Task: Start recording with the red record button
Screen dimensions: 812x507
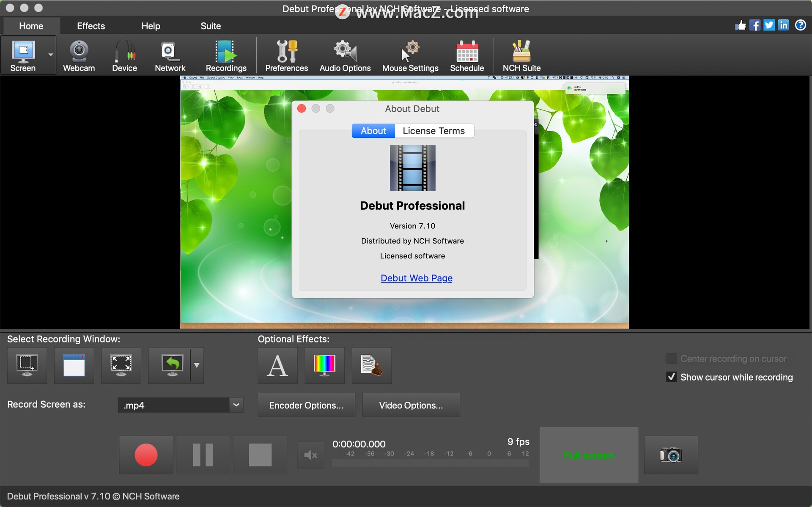Action: tap(146, 455)
